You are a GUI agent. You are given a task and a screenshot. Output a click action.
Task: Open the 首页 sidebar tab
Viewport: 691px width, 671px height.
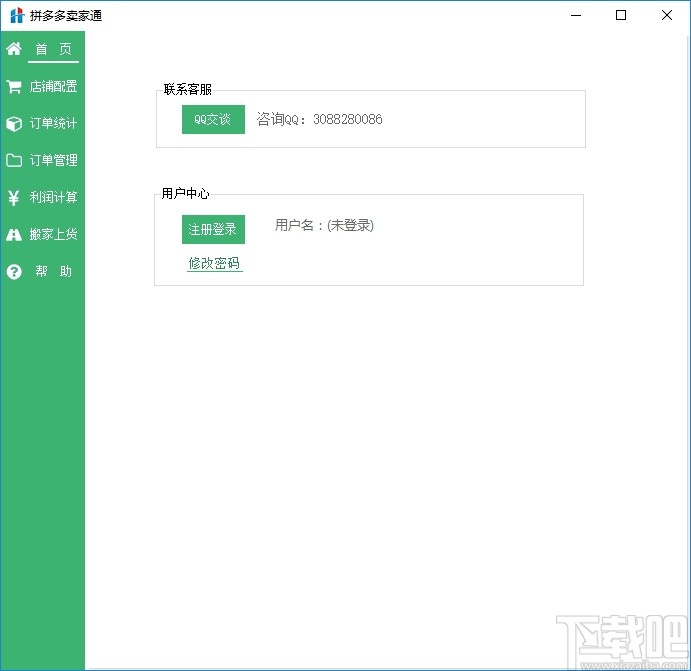[x=53, y=49]
